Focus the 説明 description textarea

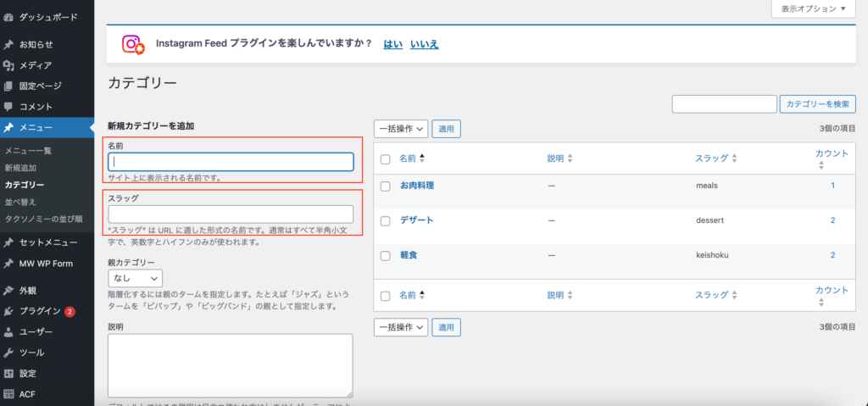tap(231, 365)
